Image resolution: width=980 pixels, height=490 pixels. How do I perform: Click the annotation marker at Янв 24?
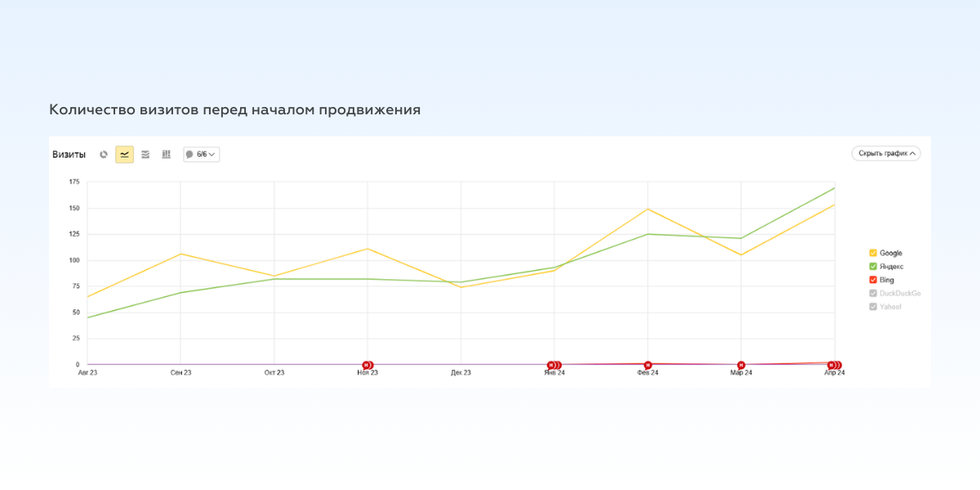click(x=554, y=365)
